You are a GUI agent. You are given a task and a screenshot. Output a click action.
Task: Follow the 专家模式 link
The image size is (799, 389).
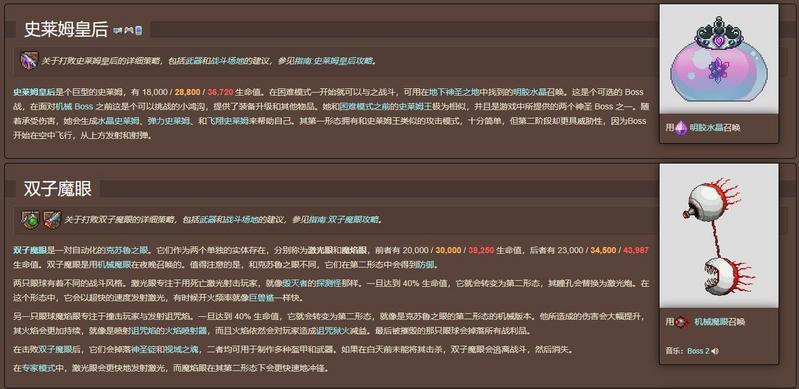(x=38, y=367)
